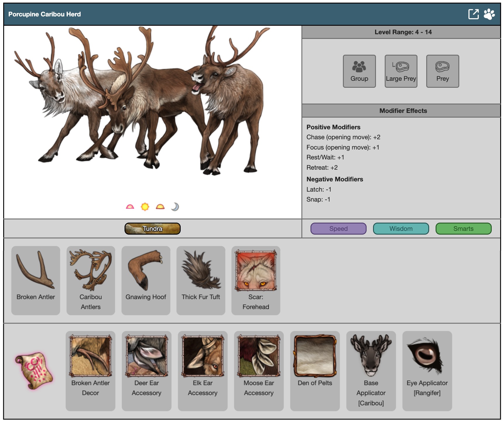Click the Tundra biome button
The width and height of the screenshot is (504, 423).
152,228
